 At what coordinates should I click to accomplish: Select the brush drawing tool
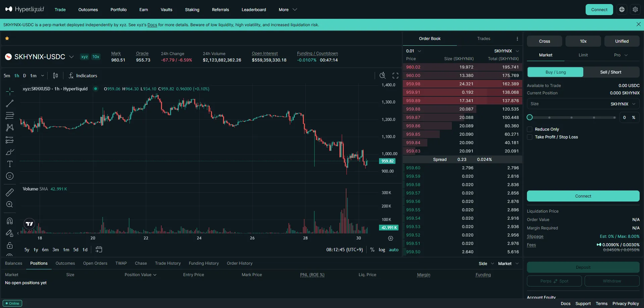[x=10, y=152]
